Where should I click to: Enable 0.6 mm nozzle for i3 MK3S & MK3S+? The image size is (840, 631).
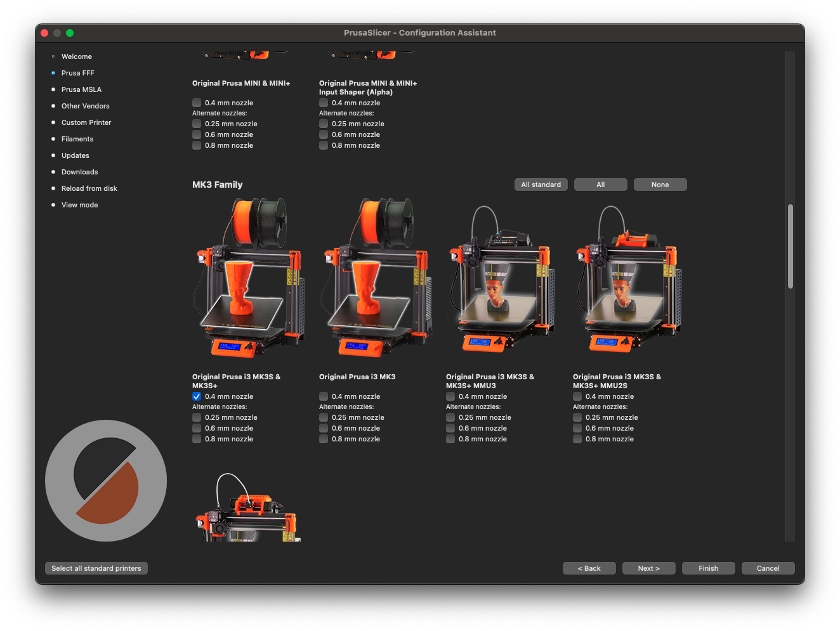pyautogui.click(x=197, y=428)
